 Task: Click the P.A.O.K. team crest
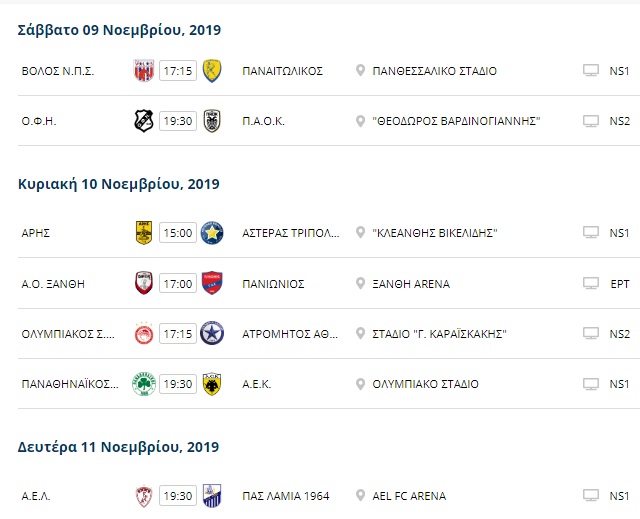[212, 121]
